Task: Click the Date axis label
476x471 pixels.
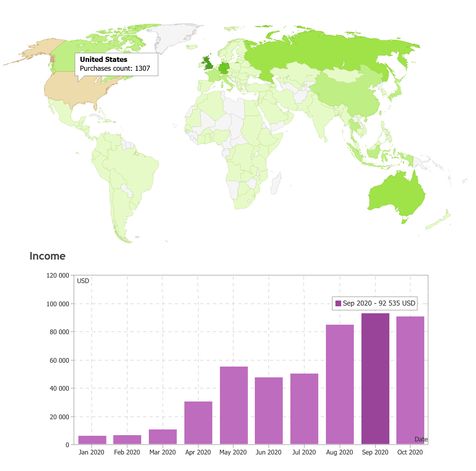Action: [x=421, y=439]
